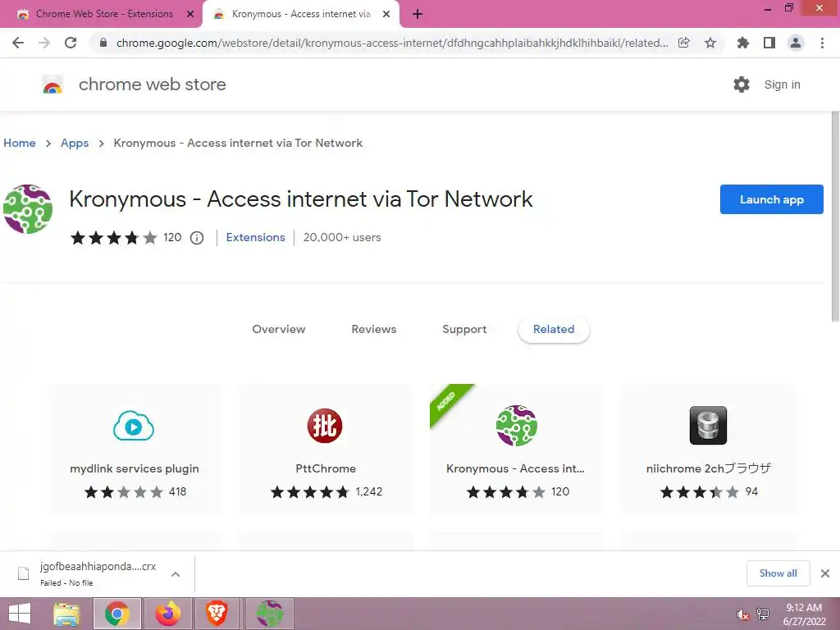Click the failed .crx download item
Screen dimensions: 840x630
click(98, 573)
